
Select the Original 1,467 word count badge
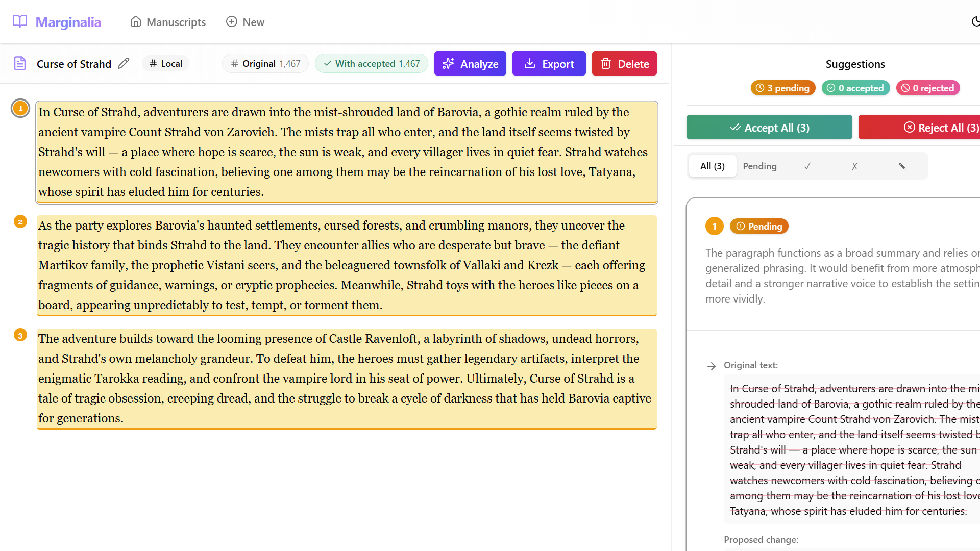pos(265,63)
